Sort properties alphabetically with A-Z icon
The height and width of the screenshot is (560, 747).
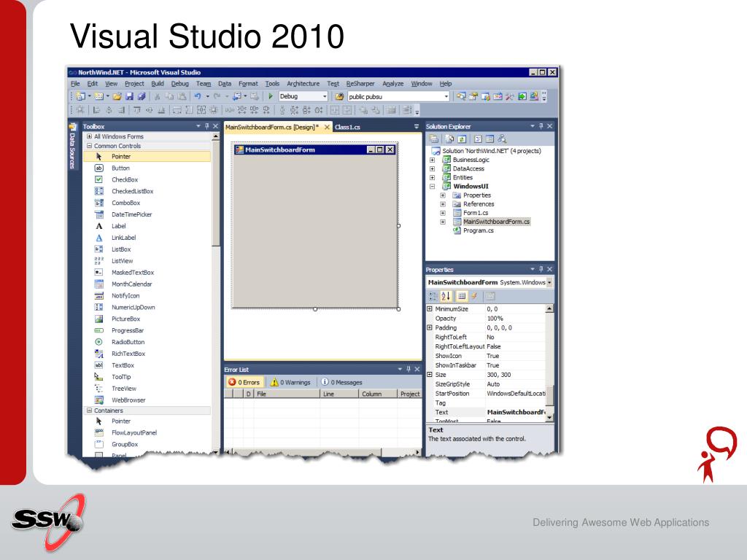(446, 296)
